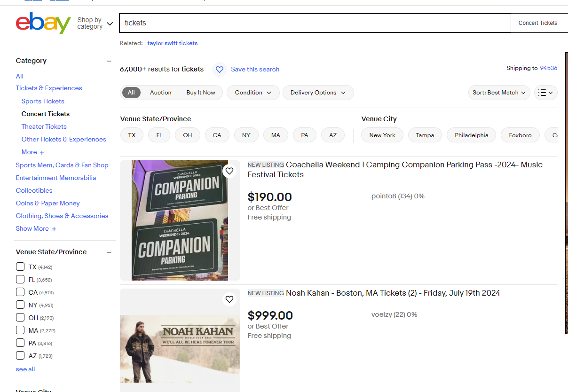Expand More ticket categories with plus icon
The height and width of the screenshot is (392, 568).
tap(42, 152)
